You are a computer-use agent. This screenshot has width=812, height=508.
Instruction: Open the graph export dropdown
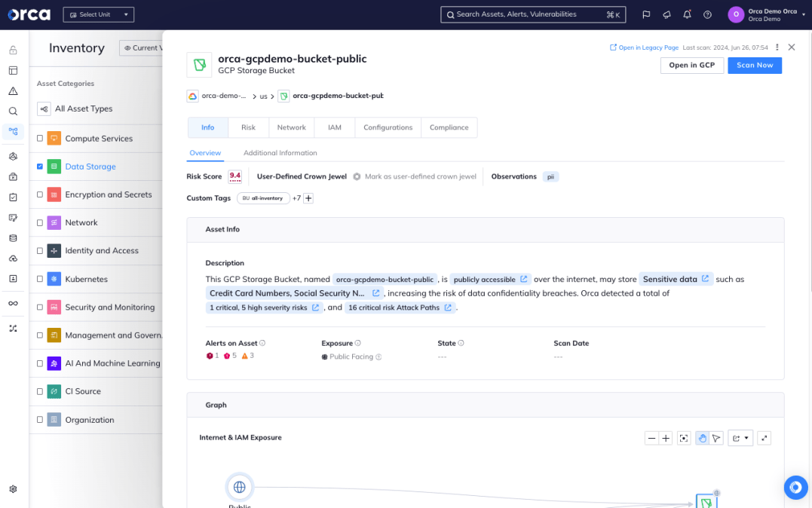(x=740, y=438)
